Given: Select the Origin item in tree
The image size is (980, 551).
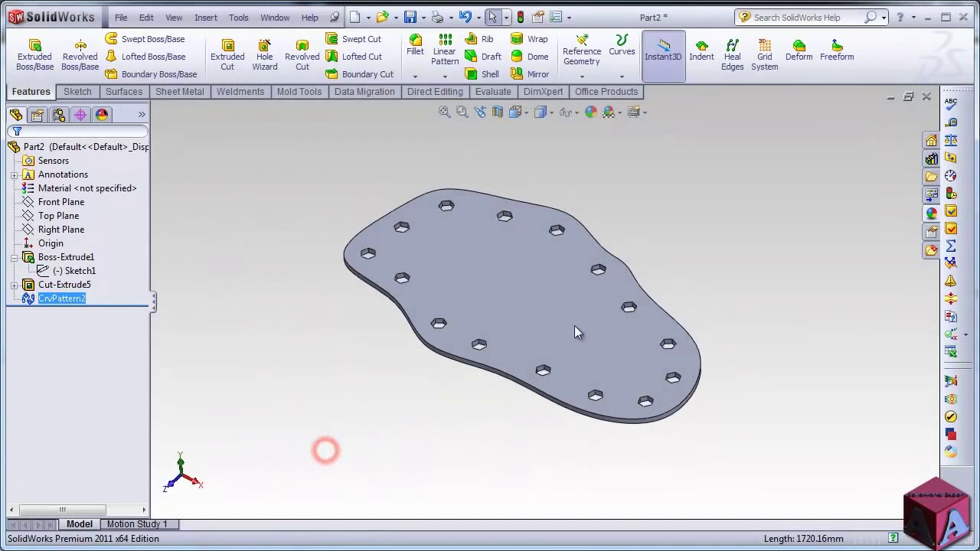Looking at the screenshot, I should (x=51, y=243).
